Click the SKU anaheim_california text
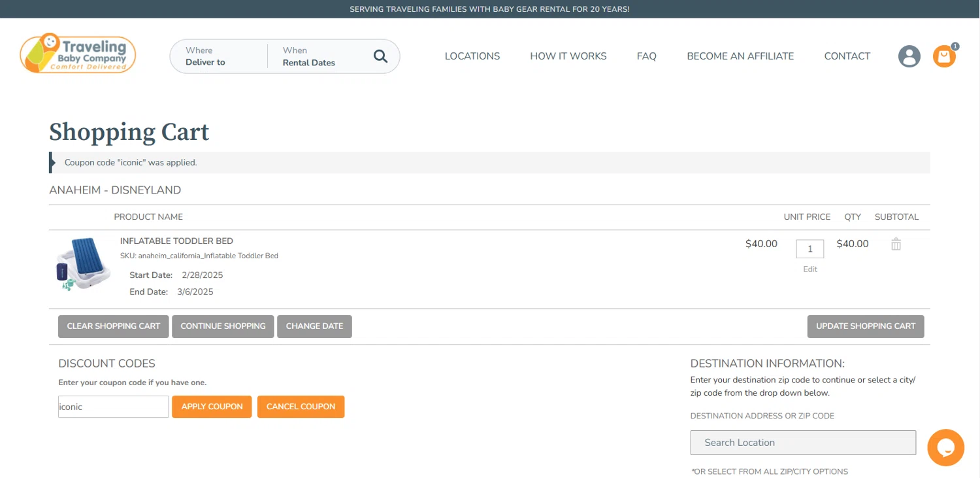 [x=199, y=256]
